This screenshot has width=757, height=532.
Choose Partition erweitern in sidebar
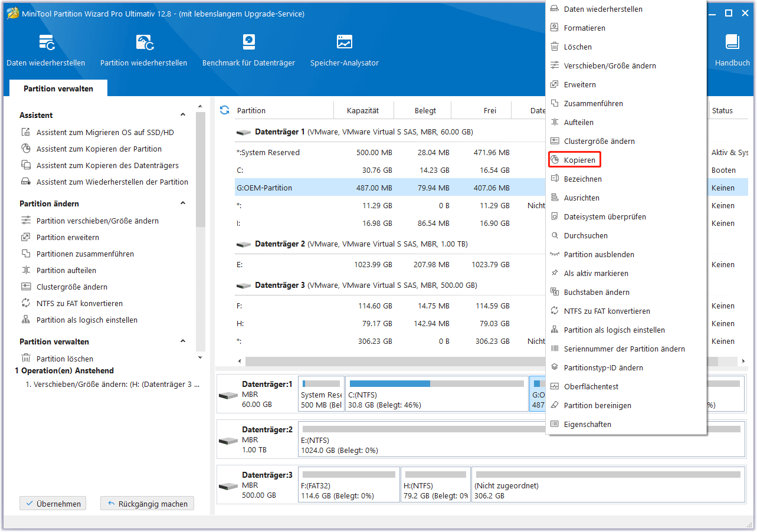tap(67, 238)
